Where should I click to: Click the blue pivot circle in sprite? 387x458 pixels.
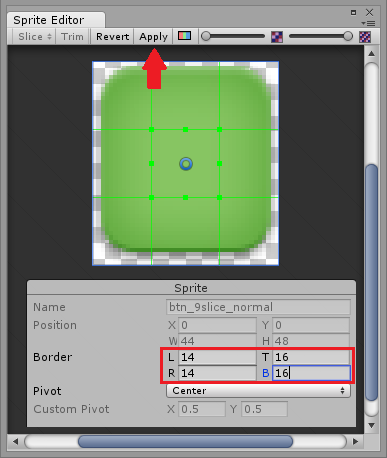pos(186,164)
